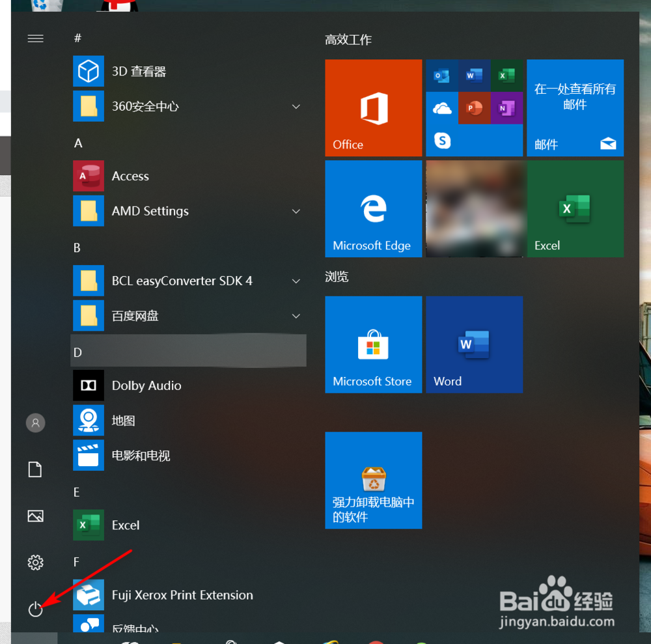
Task: Open the Pictures sidebar icon
Action: tap(35, 516)
